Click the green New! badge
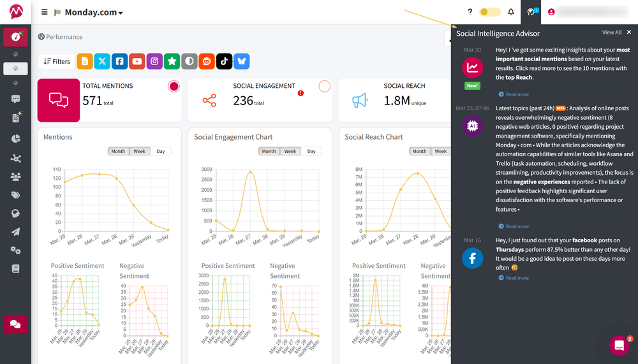 (472, 86)
